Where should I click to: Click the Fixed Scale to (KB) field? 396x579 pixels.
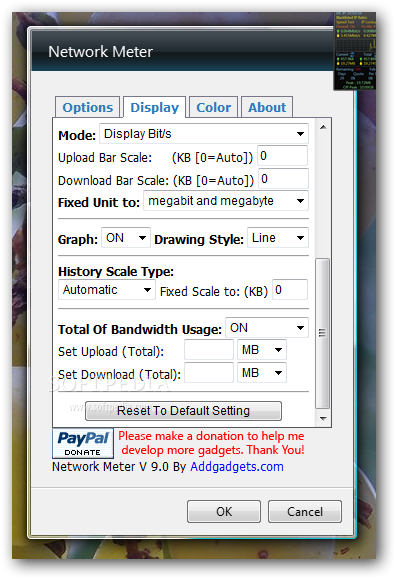coord(290,290)
